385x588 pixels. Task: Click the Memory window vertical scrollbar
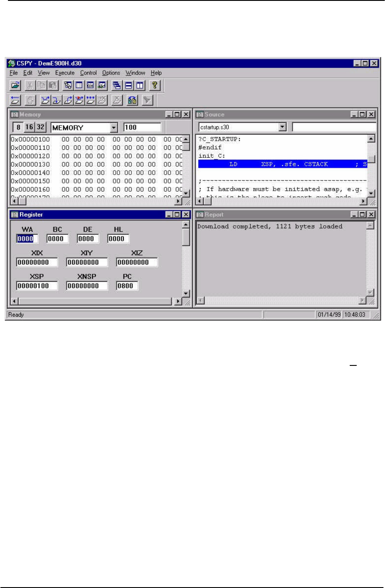click(x=186, y=166)
